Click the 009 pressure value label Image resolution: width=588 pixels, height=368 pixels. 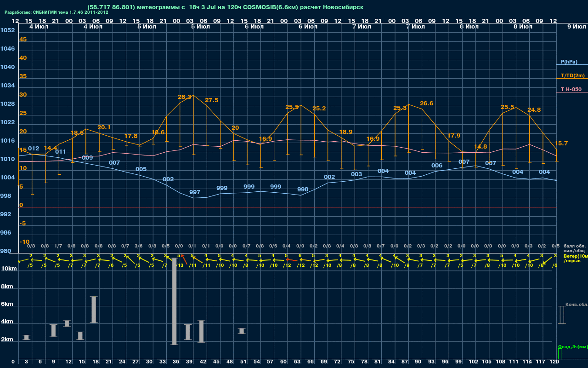(87, 158)
